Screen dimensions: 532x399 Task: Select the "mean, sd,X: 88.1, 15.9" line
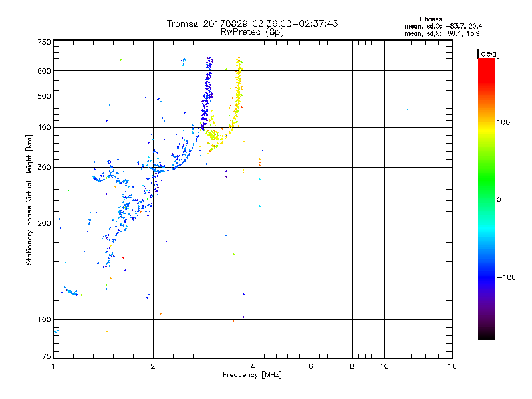[442, 33]
